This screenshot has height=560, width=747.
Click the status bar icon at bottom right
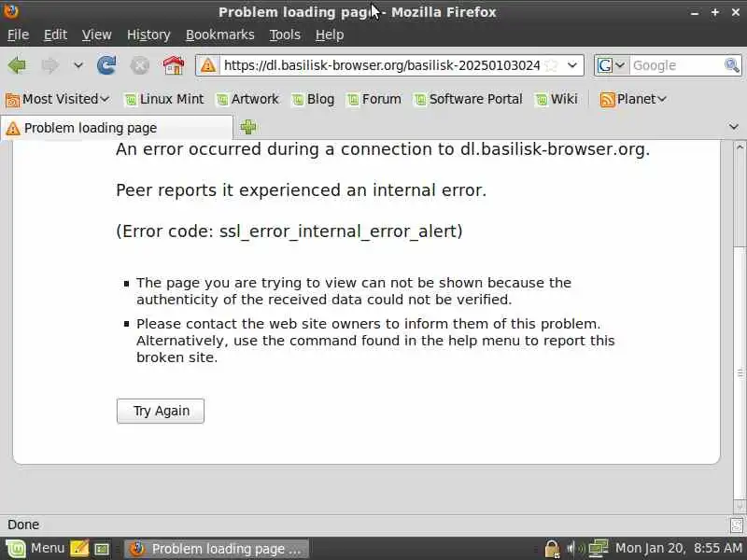point(737,525)
